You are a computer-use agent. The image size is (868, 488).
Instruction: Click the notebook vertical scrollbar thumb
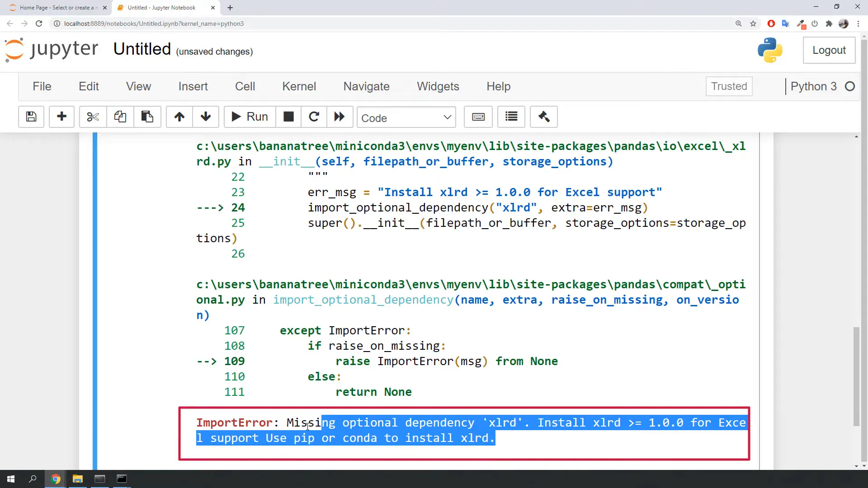point(856,376)
